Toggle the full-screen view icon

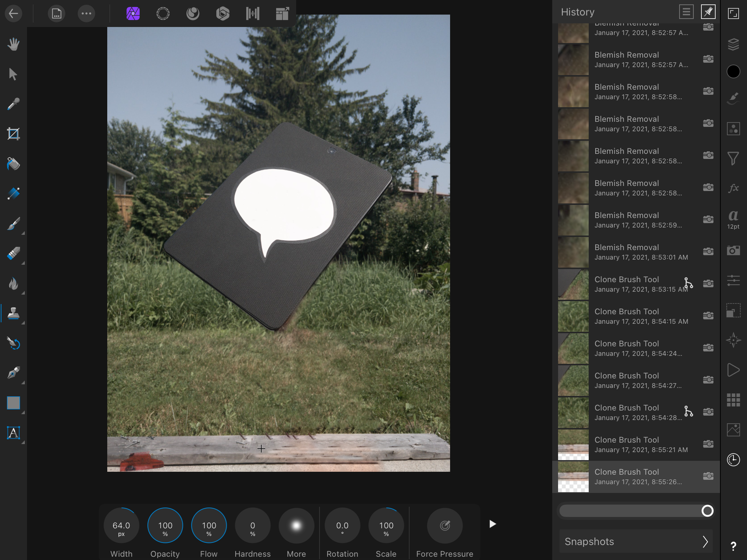[x=733, y=13]
